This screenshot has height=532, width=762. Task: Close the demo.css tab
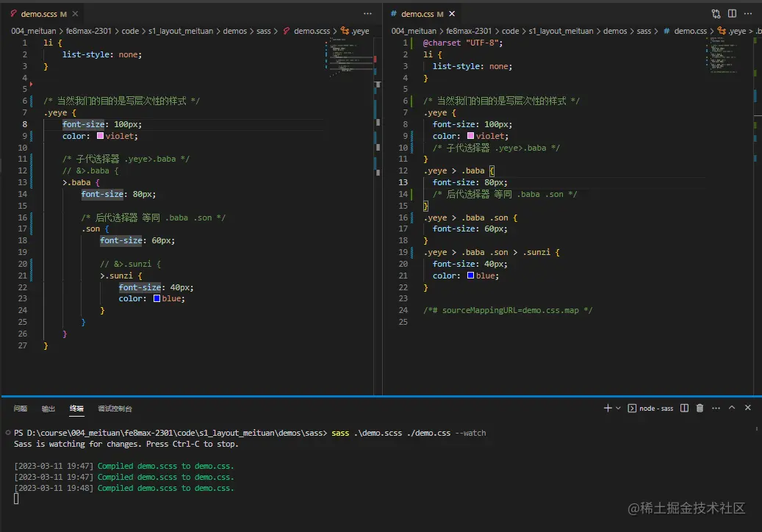click(x=452, y=14)
